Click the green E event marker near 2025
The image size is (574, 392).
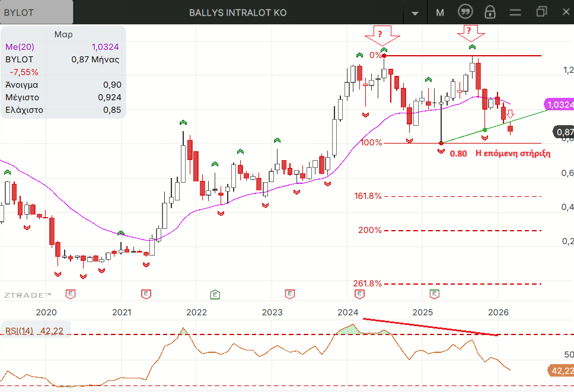(435, 294)
